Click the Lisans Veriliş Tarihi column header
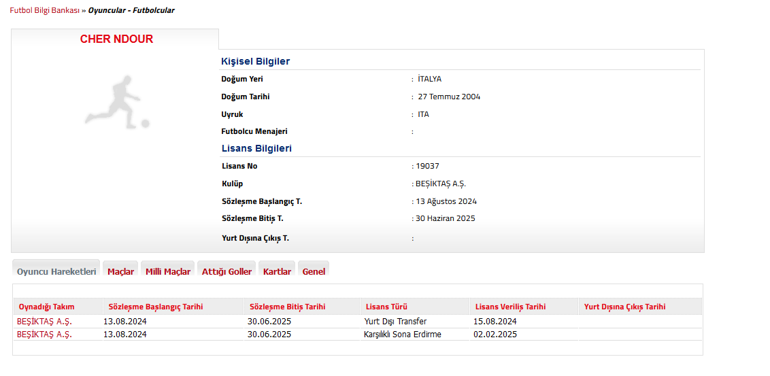 [x=511, y=307]
